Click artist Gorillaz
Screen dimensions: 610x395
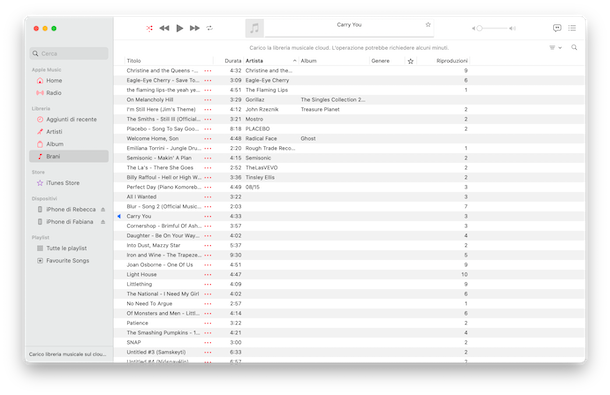tap(255, 100)
